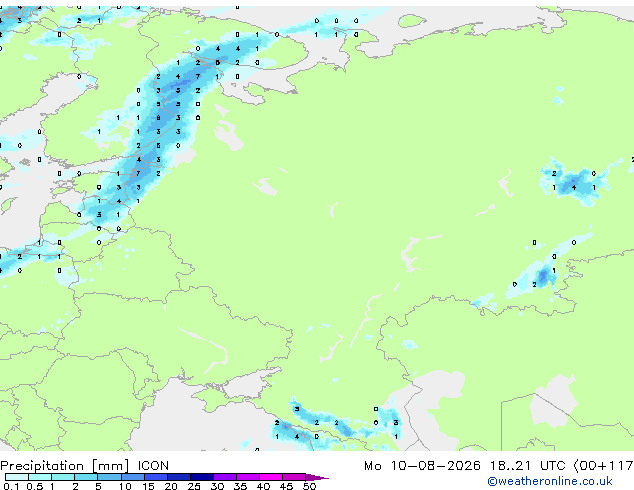Click the '25' legend scale label
This screenshot has height=490, width=634.
194,486
